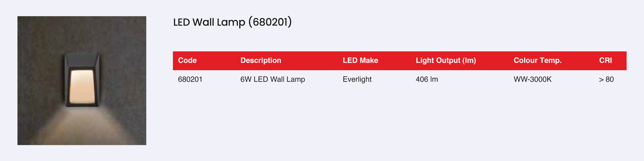Click the word 'Lamp' in the heading
Viewport: 644px width, 161px height.
(231, 22)
